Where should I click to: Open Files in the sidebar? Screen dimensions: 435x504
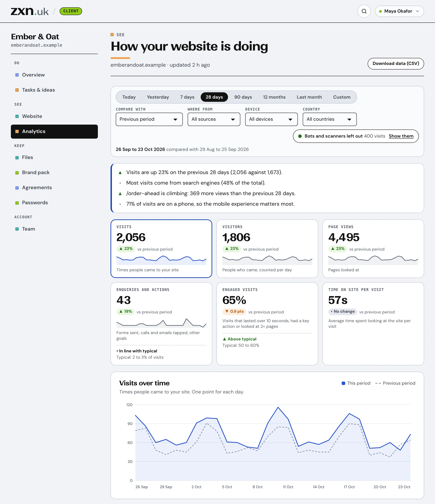pyautogui.click(x=54, y=157)
